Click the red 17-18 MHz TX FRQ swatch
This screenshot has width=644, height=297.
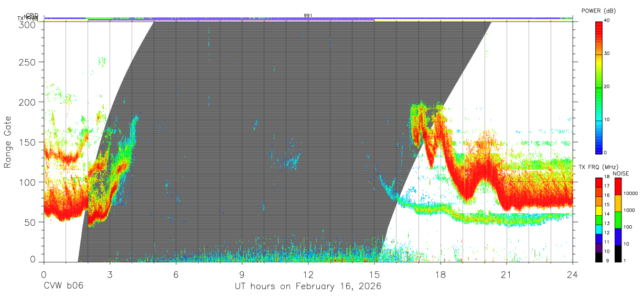[599, 182]
